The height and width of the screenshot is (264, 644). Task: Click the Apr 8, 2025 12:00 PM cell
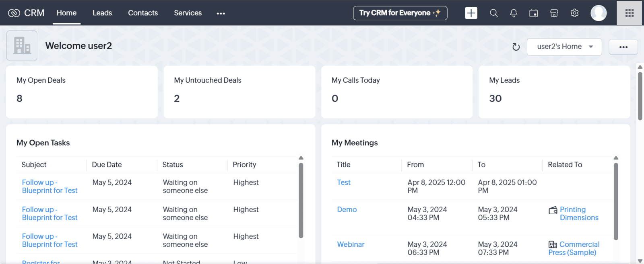point(436,186)
